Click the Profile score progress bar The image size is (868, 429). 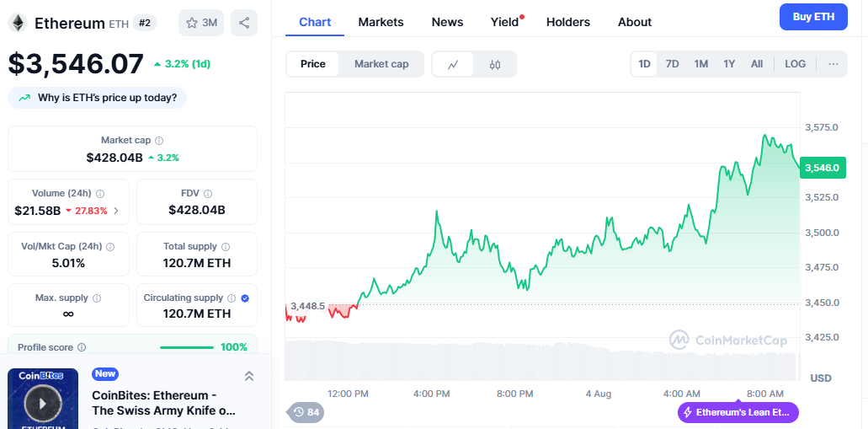(x=187, y=347)
